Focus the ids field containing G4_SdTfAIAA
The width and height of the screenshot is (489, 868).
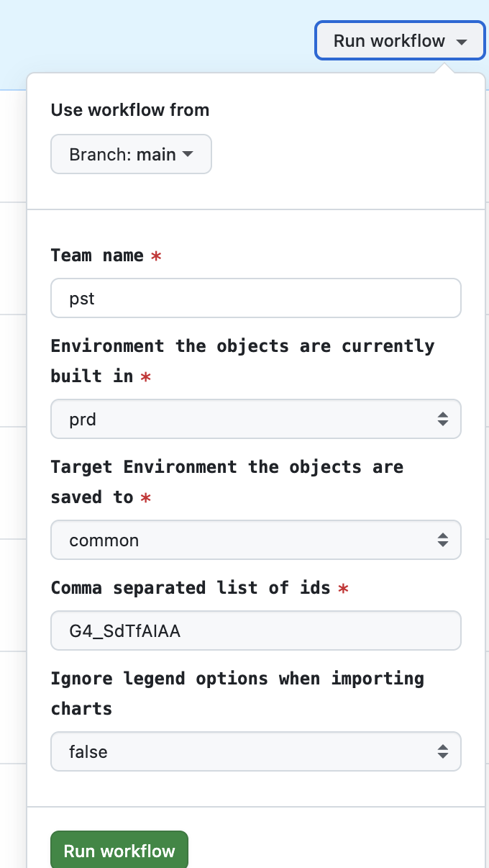(x=255, y=630)
